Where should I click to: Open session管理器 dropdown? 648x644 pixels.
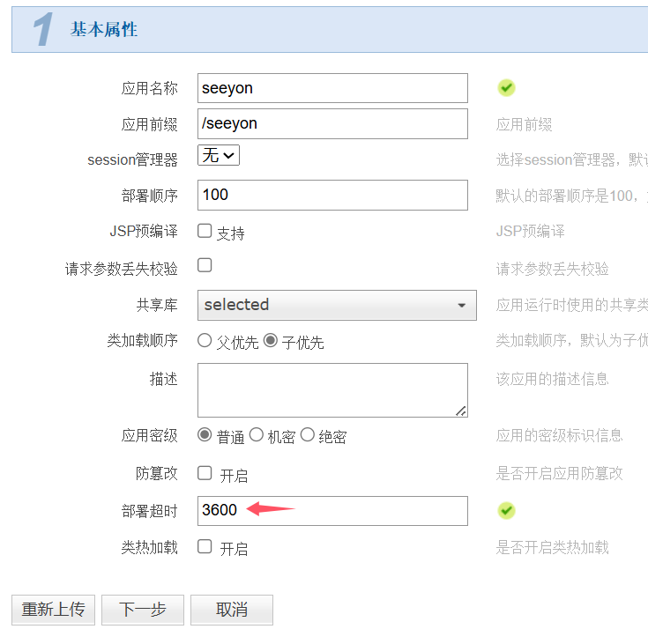coord(219,156)
